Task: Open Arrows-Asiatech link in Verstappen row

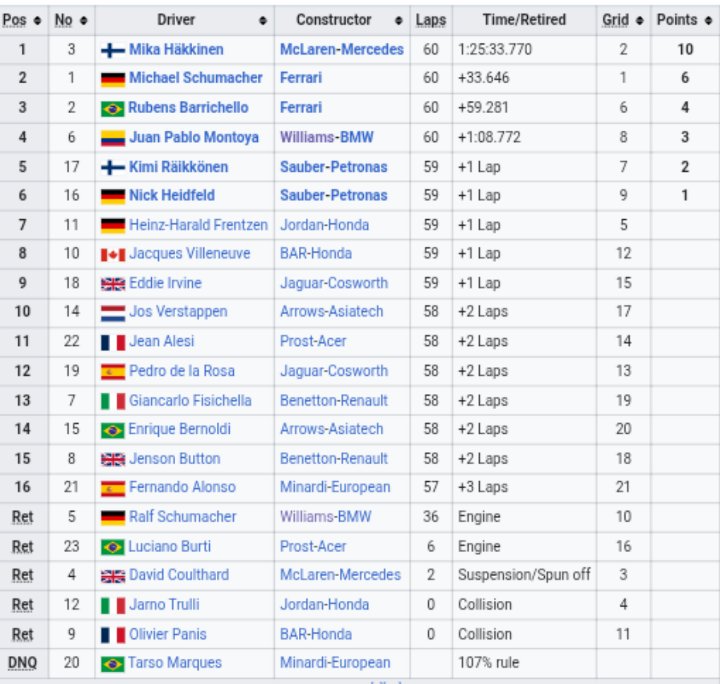Action: pyautogui.click(x=332, y=312)
